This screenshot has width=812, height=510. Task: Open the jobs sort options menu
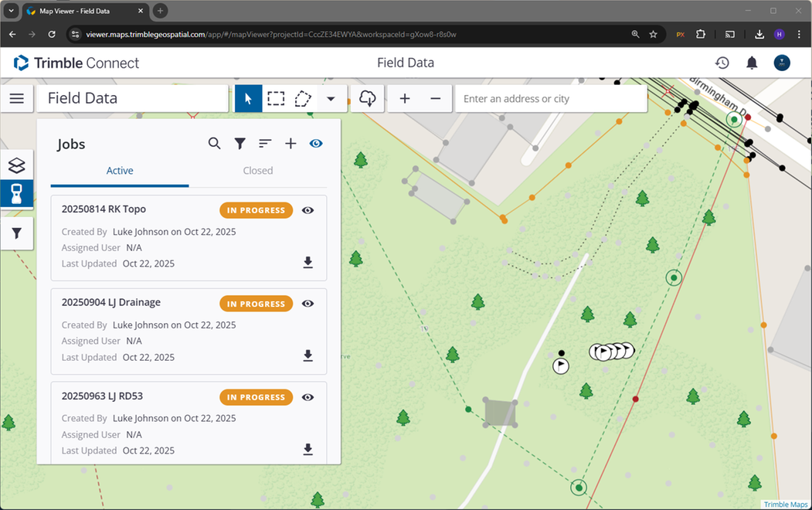click(265, 144)
